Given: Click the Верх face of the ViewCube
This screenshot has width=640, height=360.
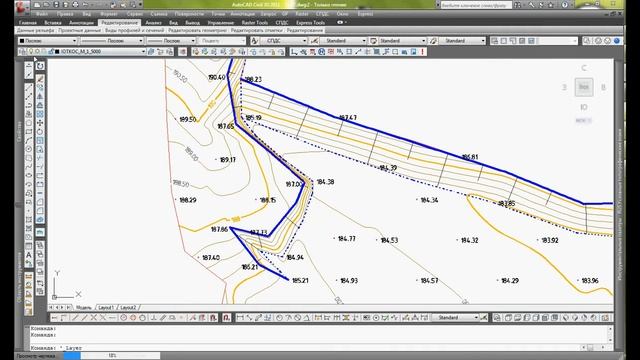Looking at the screenshot, I should [584, 87].
